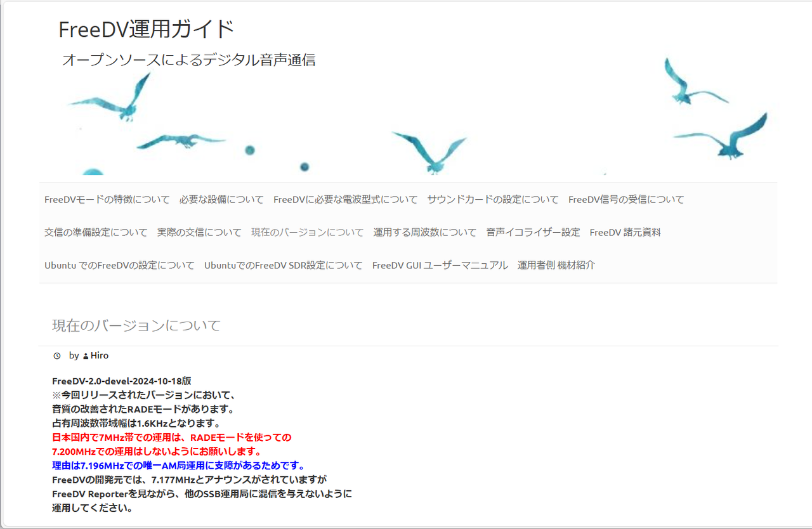Open FreeDVモードの特徴について menu item
The height and width of the screenshot is (529, 812).
click(x=107, y=199)
